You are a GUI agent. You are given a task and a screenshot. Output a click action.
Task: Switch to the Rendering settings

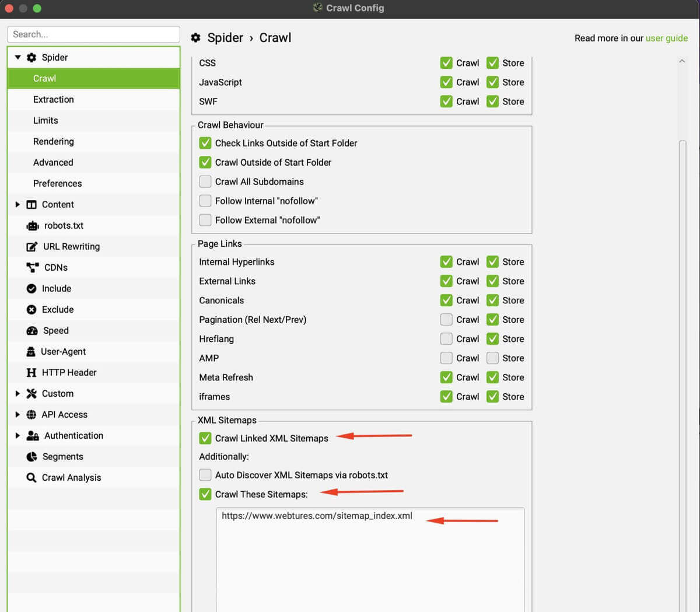click(54, 142)
